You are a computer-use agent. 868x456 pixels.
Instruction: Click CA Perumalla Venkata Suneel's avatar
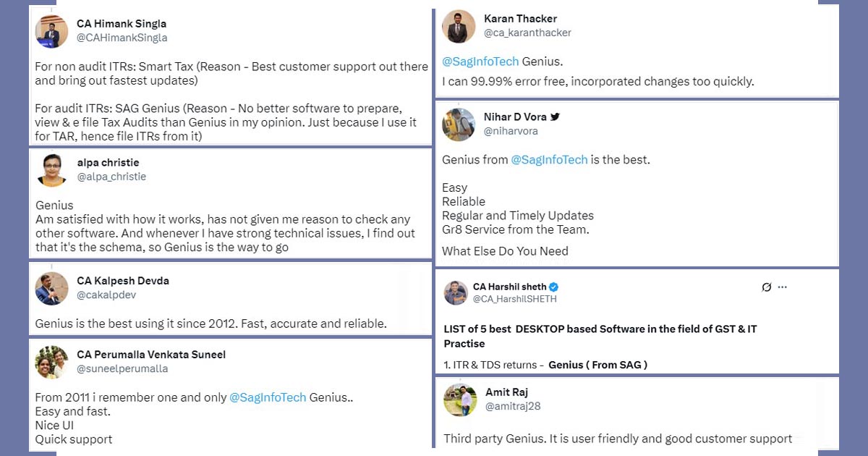click(x=51, y=361)
